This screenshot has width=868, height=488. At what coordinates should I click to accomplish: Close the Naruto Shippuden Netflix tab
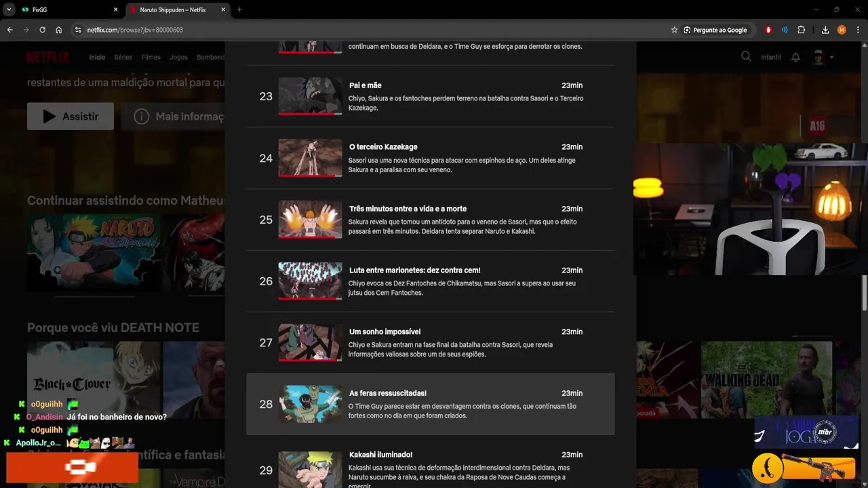[223, 9]
